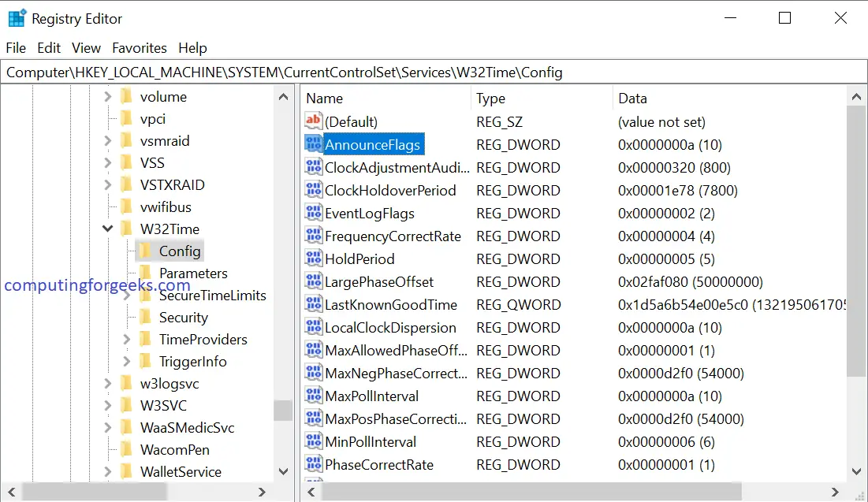Collapse the W32Time tree node

(108, 229)
